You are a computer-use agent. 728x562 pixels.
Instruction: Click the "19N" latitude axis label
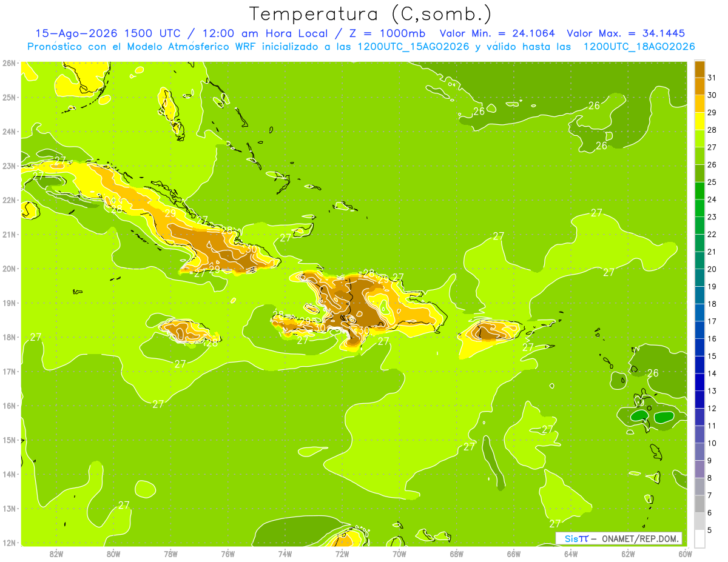tap(9, 303)
